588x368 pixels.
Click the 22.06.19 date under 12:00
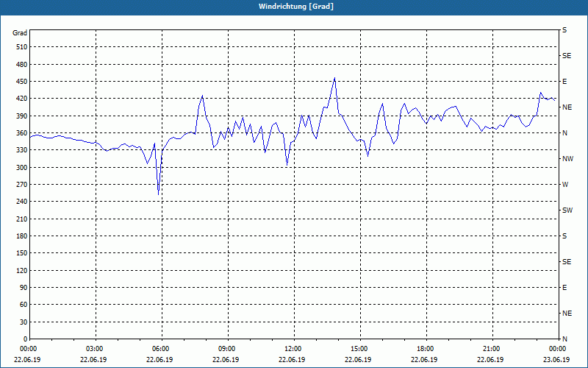pyautogui.click(x=292, y=360)
